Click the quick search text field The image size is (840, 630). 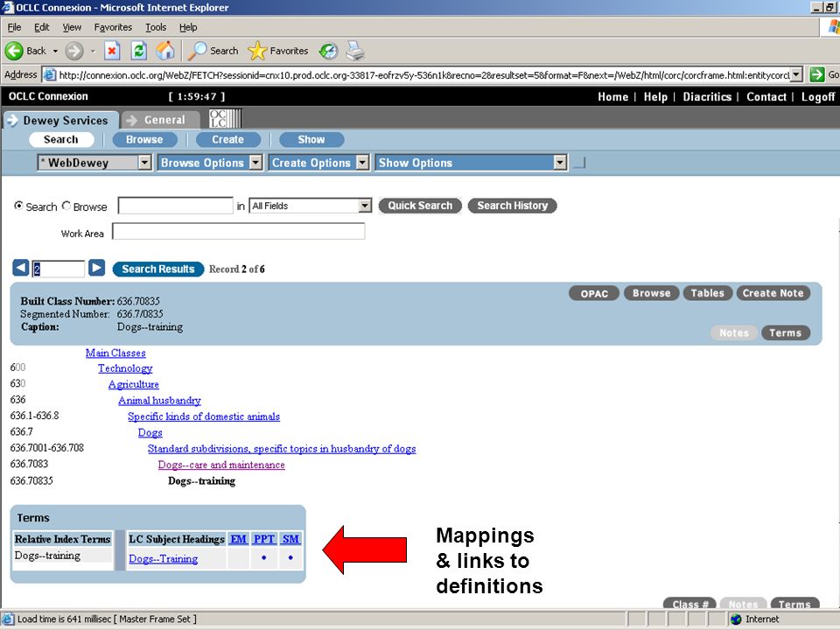pyautogui.click(x=175, y=206)
